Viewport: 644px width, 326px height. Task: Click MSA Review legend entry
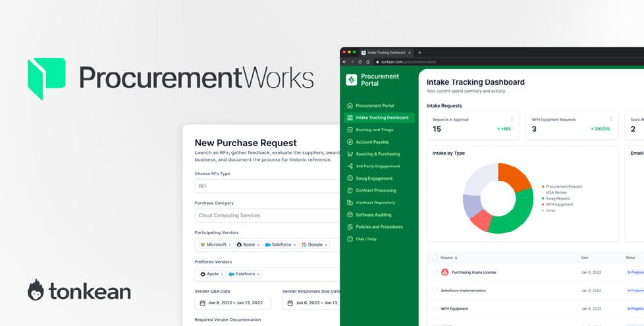tap(554, 192)
